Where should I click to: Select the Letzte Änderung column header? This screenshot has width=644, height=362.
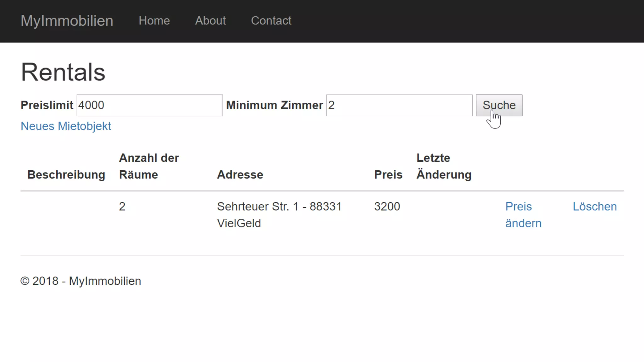tap(444, 166)
